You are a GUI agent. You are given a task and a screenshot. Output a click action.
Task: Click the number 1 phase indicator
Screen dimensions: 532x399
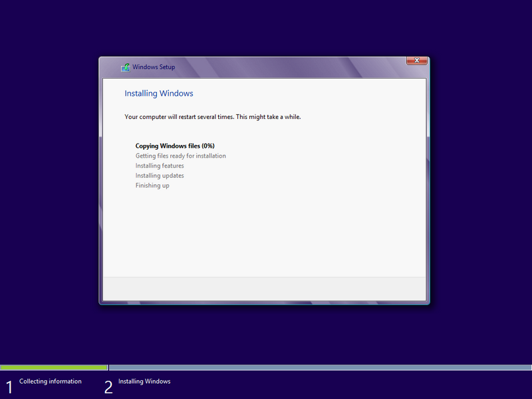[8, 385]
